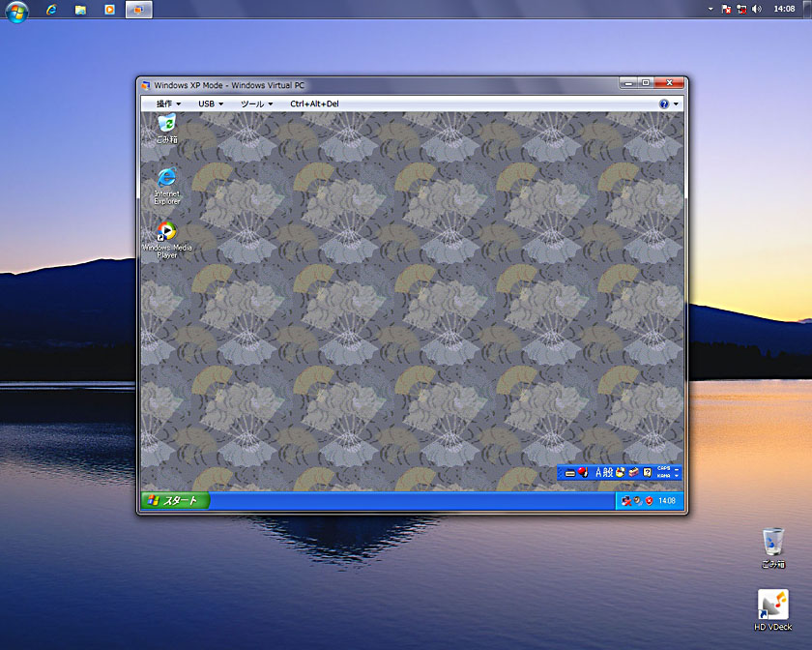Send Ctrl+Alt+Del to the virtual machine

(314, 103)
